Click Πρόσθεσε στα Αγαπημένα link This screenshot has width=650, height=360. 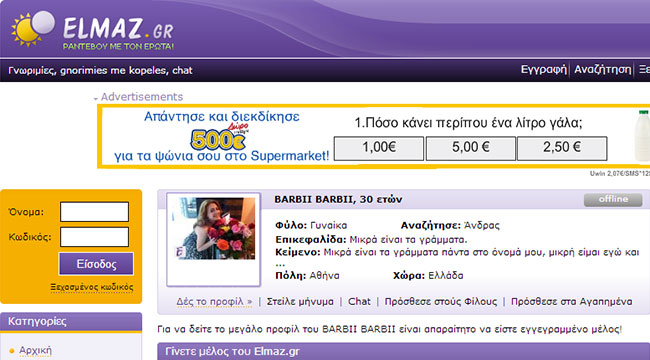(572, 302)
